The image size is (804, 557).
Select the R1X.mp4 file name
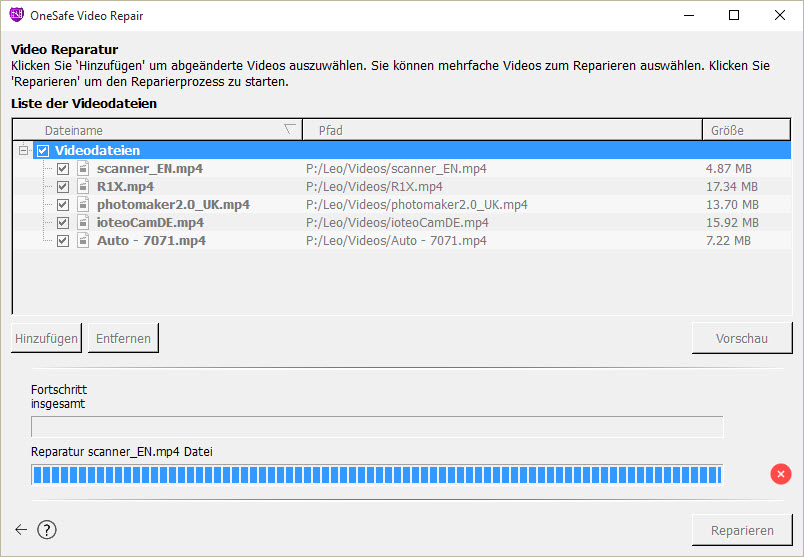pos(125,187)
